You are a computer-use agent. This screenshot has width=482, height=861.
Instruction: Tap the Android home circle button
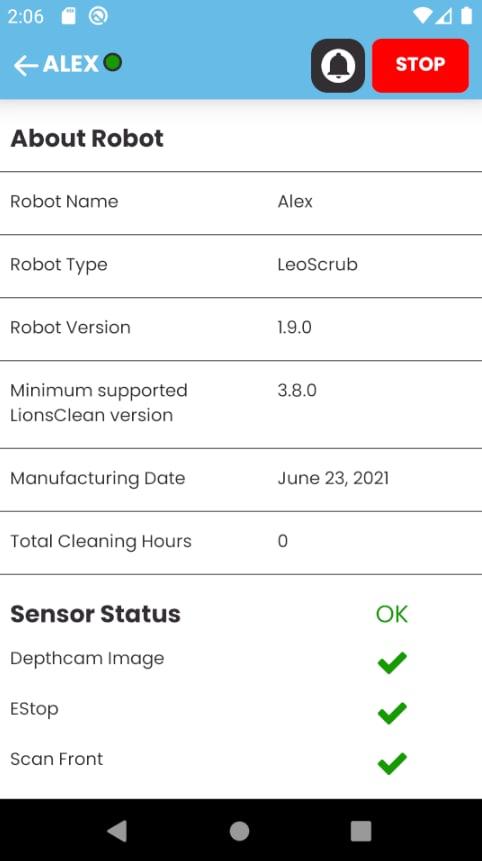click(x=239, y=831)
